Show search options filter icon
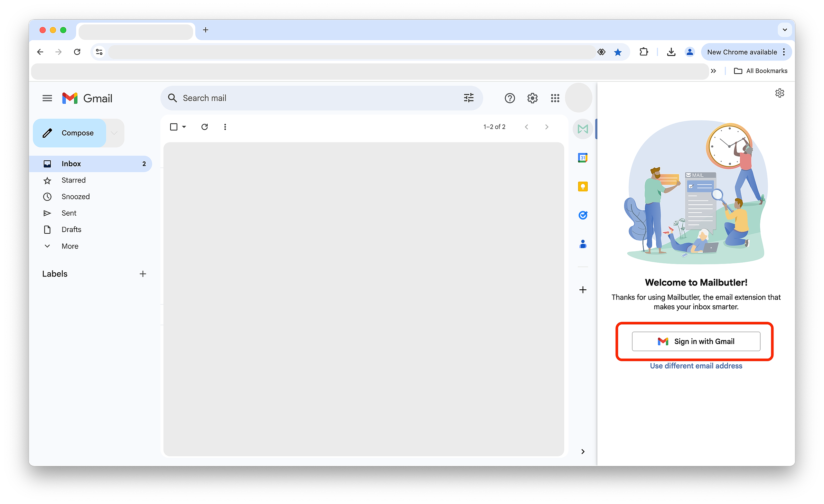This screenshot has height=504, width=824. [x=469, y=98]
